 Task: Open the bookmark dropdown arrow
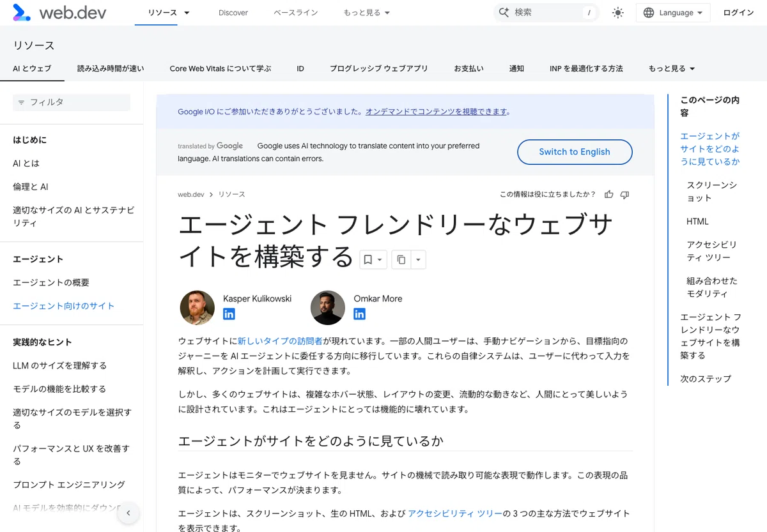[x=380, y=259]
